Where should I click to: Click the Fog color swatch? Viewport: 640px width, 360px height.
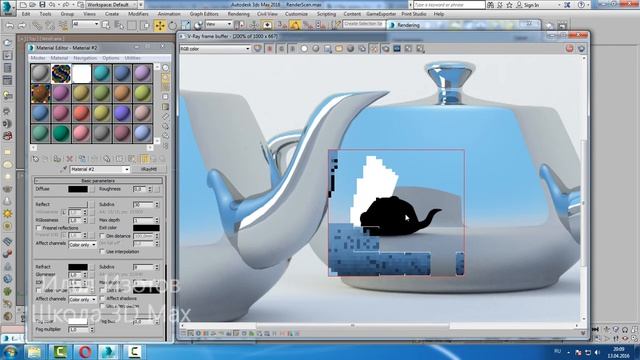pos(78,321)
